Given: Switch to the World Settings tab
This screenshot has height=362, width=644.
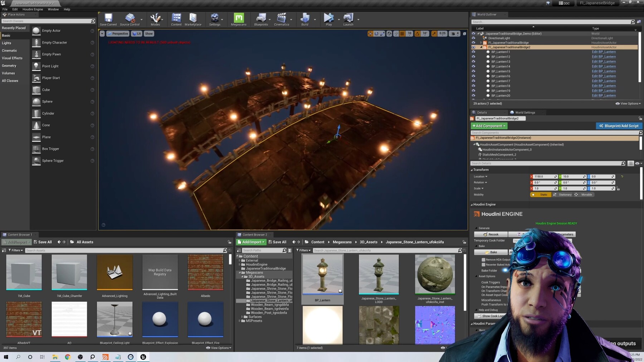Looking at the screenshot, I should 524,112.
